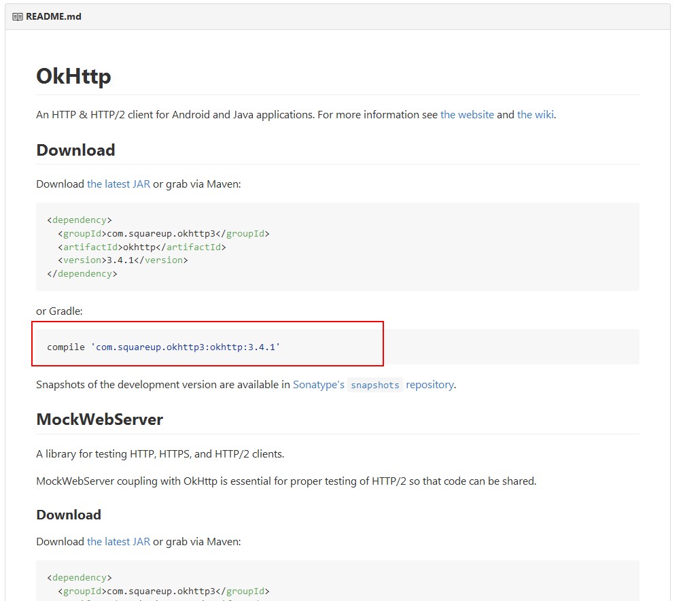700x601 pixels.
Task: Open 'the wiki' link
Action: tap(536, 115)
